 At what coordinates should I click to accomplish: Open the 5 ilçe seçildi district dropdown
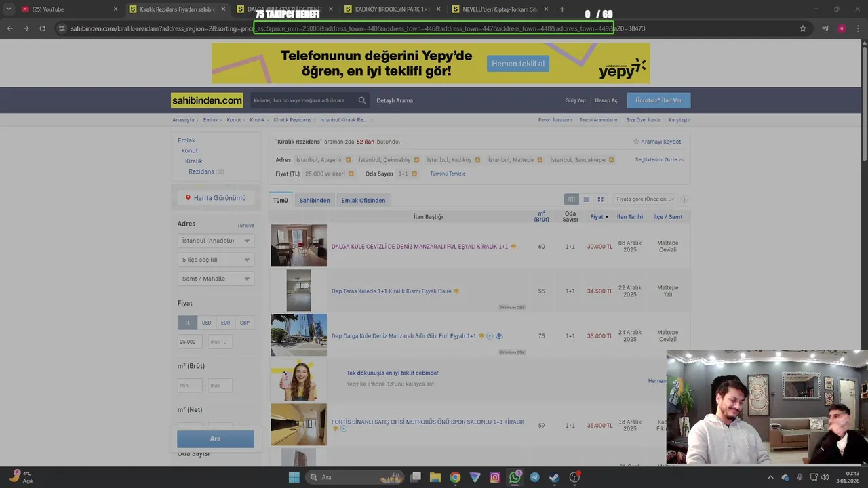tap(216, 260)
